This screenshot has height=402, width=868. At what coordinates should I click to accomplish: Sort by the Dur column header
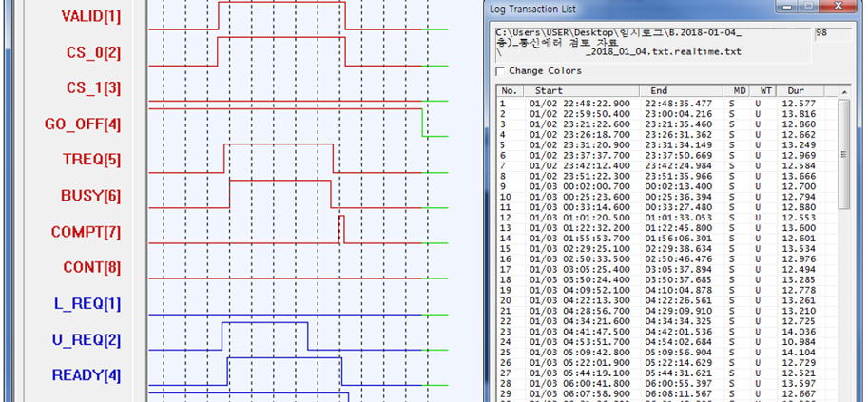[x=800, y=91]
